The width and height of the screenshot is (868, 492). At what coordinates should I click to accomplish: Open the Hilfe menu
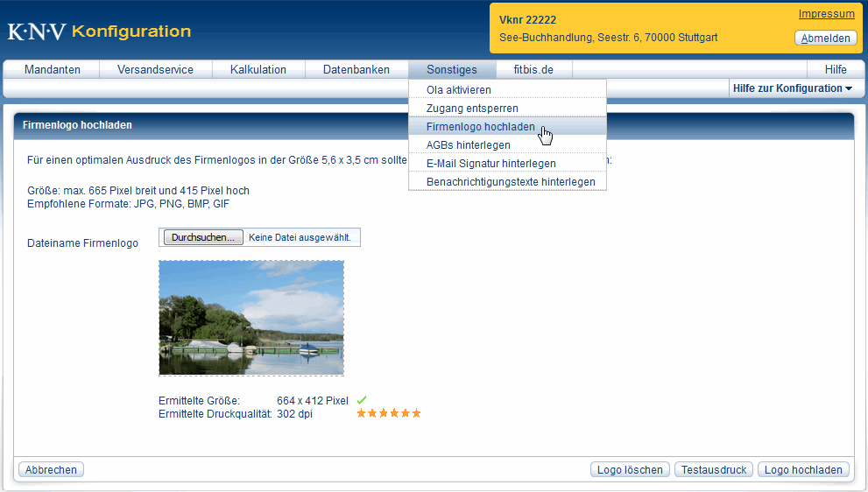click(x=835, y=70)
